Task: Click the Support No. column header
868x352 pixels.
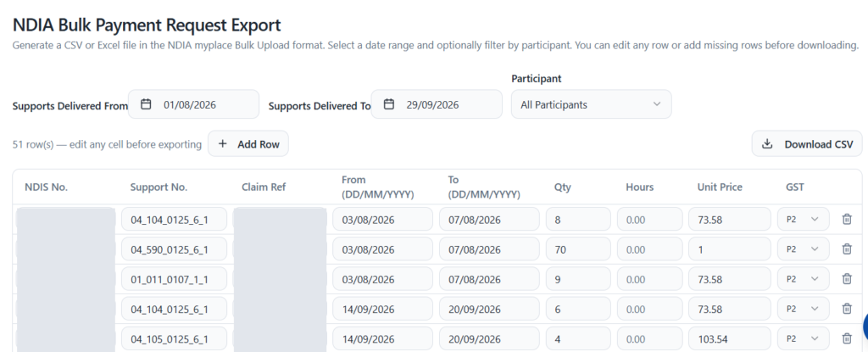Action: point(159,187)
